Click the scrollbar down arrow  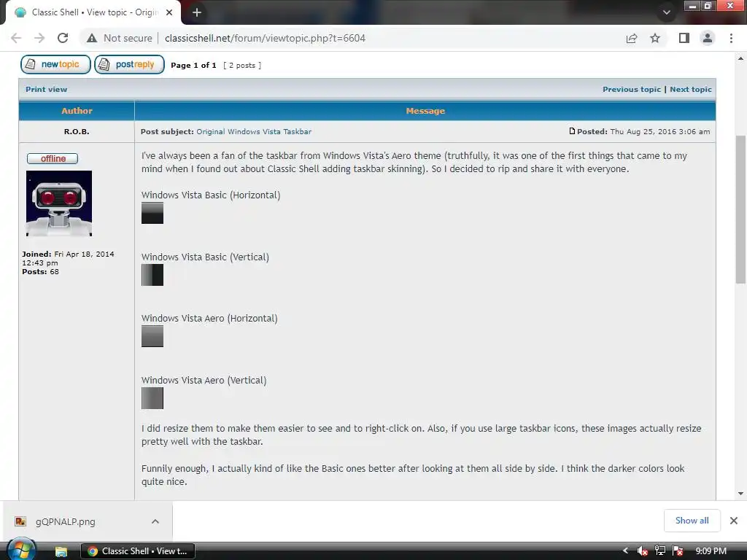coord(741,494)
